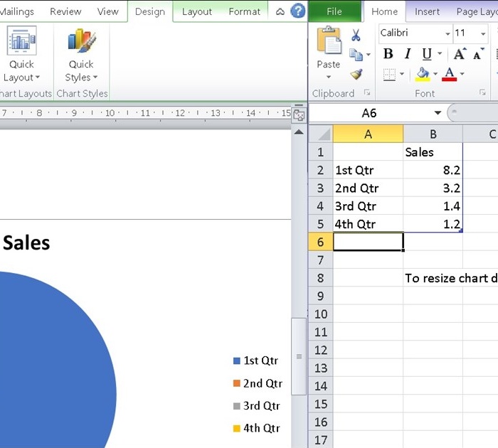Click the Word vertical scrollbar thumb
Image resolution: width=498 pixels, height=448 pixels.
(299, 356)
